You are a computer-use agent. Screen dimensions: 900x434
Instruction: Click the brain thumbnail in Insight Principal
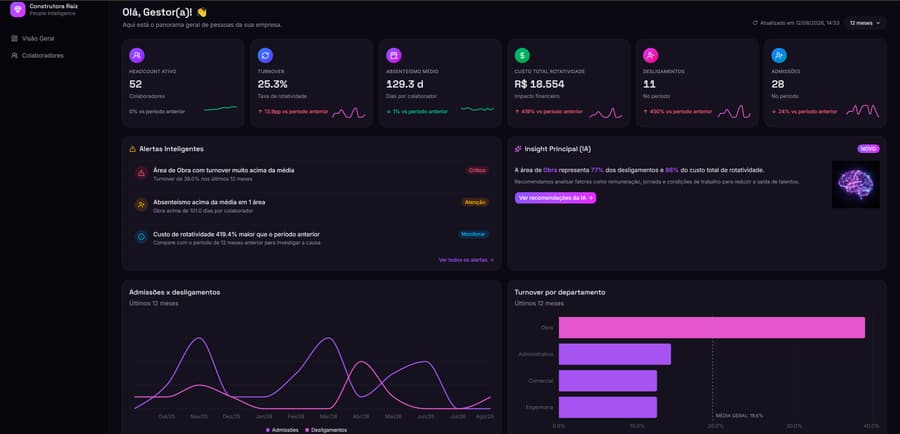(855, 184)
